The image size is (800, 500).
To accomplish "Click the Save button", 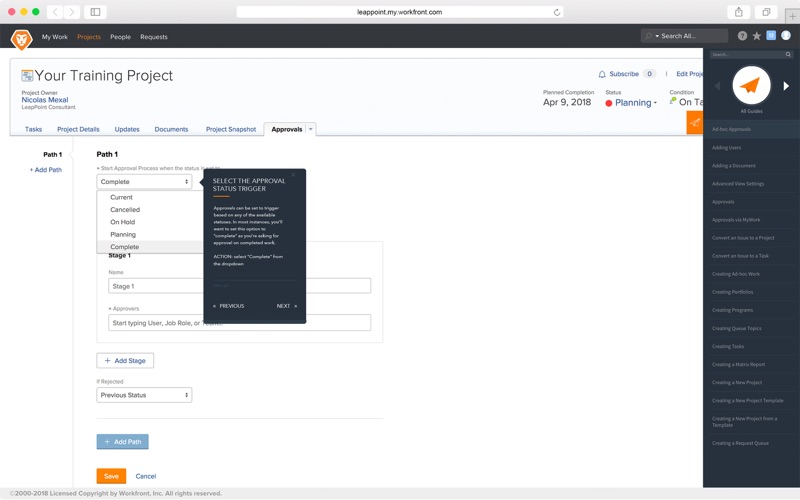I will click(x=111, y=476).
